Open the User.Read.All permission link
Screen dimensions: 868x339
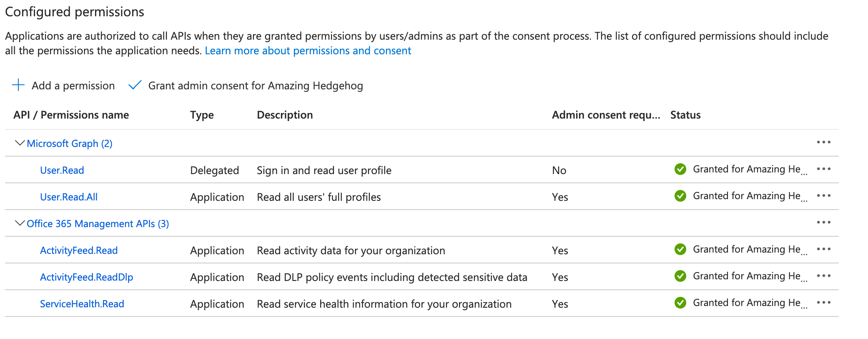tap(69, 197)
